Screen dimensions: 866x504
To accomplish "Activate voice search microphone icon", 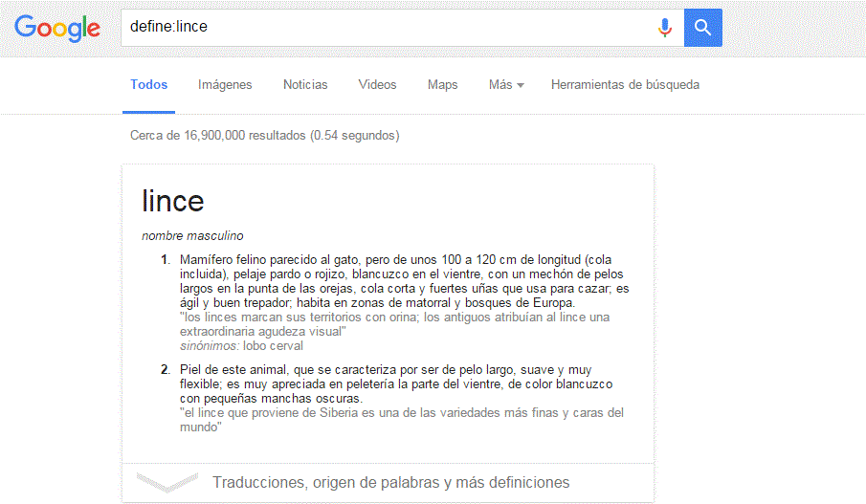I will click(x=665, y=27).
